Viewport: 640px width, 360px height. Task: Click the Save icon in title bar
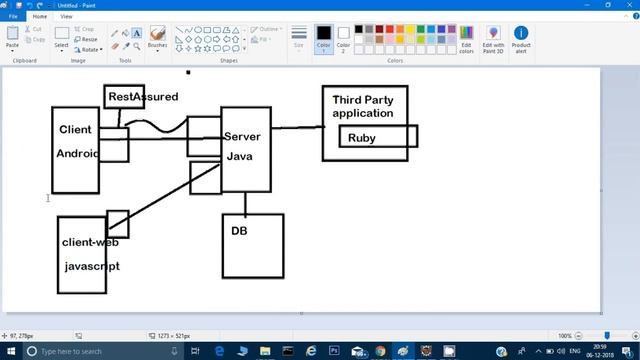pyautogui.click(x=19, y=5)
